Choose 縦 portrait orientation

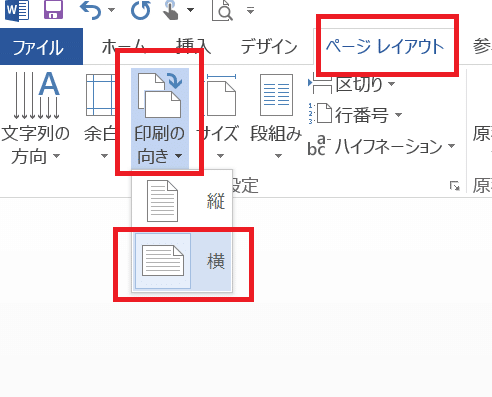(x=182, y=201)
